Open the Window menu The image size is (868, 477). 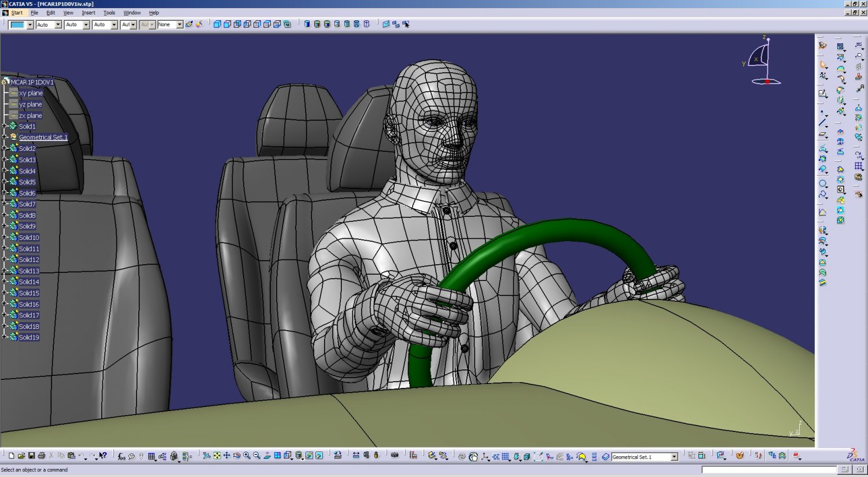131,13
